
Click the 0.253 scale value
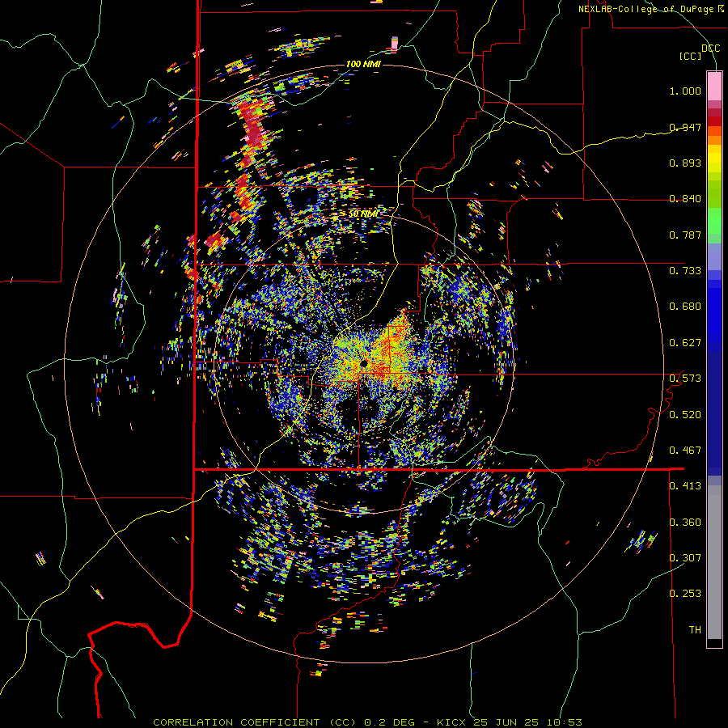685,594
